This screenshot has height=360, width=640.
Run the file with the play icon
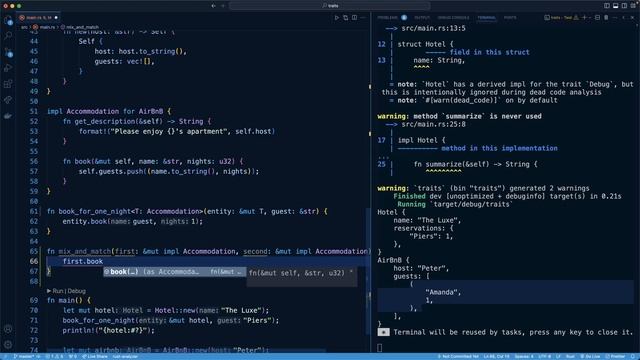click(337, 18)
